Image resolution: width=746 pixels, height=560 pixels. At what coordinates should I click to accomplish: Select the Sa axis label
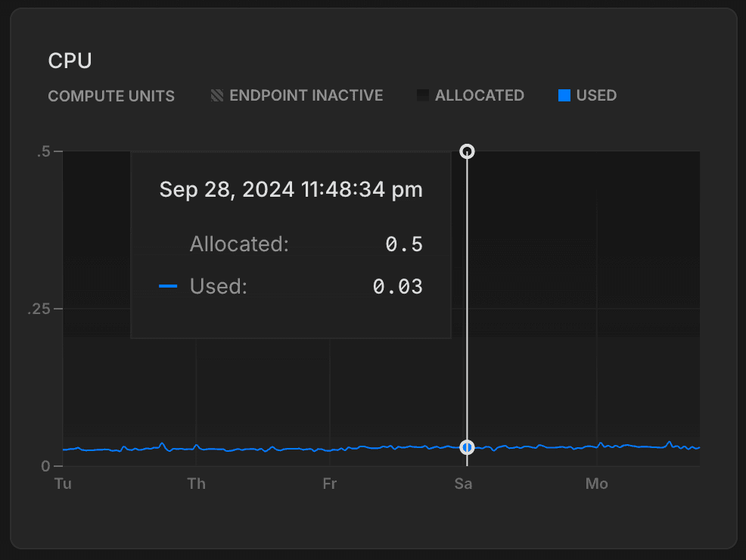[x=463, y=483]
